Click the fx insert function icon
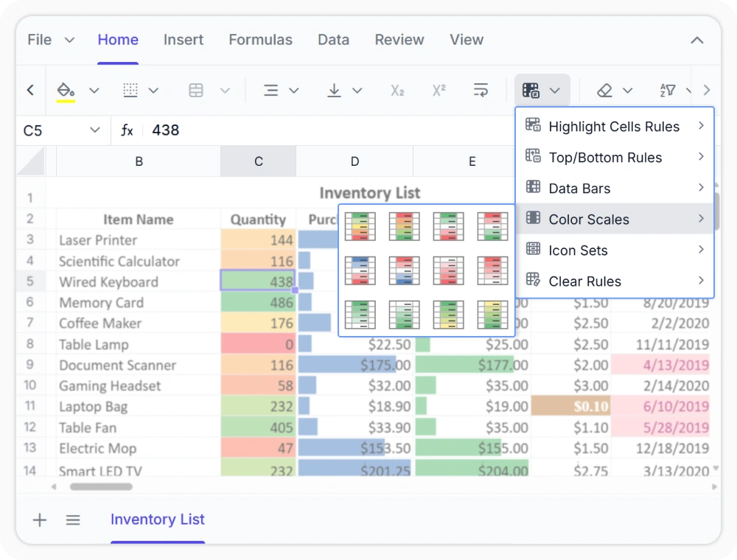Viewport: 737px width, 560px height. [127, 130]
